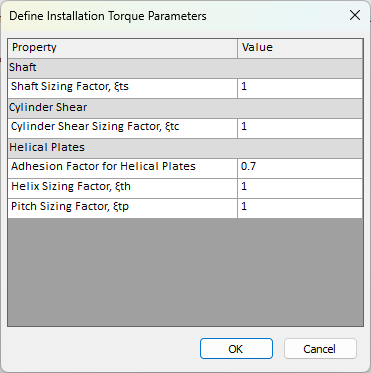Click the Cancel button
Screen dimensions: 371x373
[x=320, y=349]
